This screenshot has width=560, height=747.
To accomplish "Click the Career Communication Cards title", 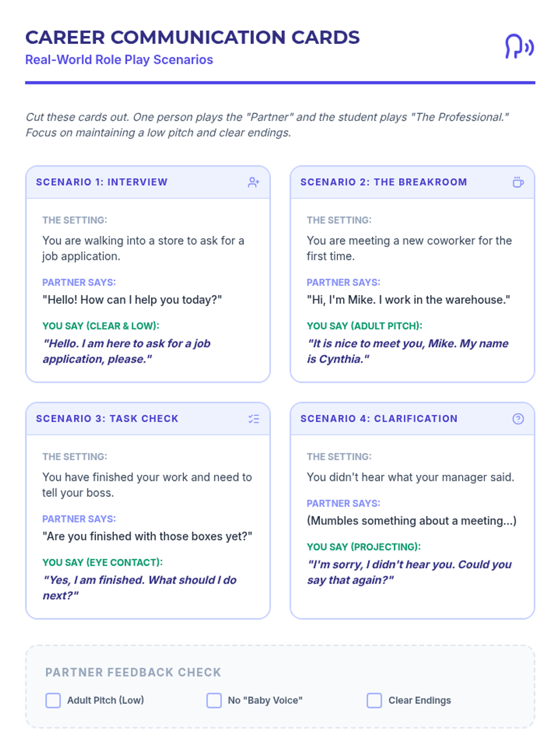I will (192, 37).
